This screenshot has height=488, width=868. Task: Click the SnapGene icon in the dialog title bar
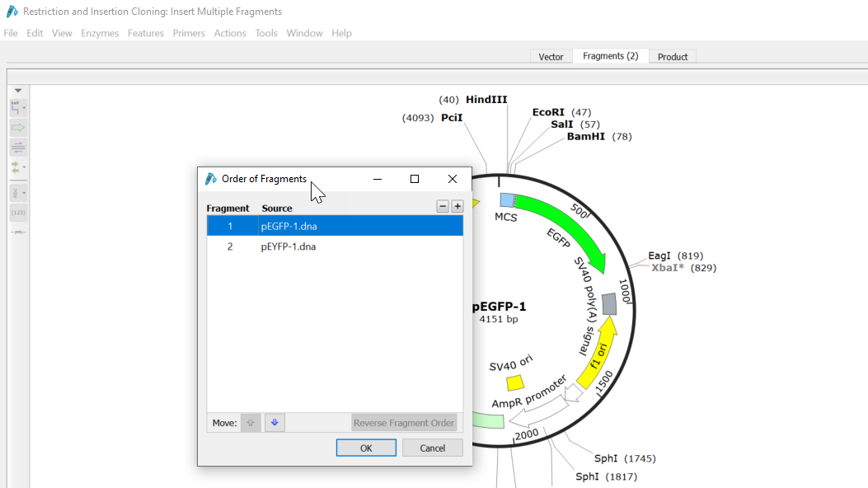point(211,179)
